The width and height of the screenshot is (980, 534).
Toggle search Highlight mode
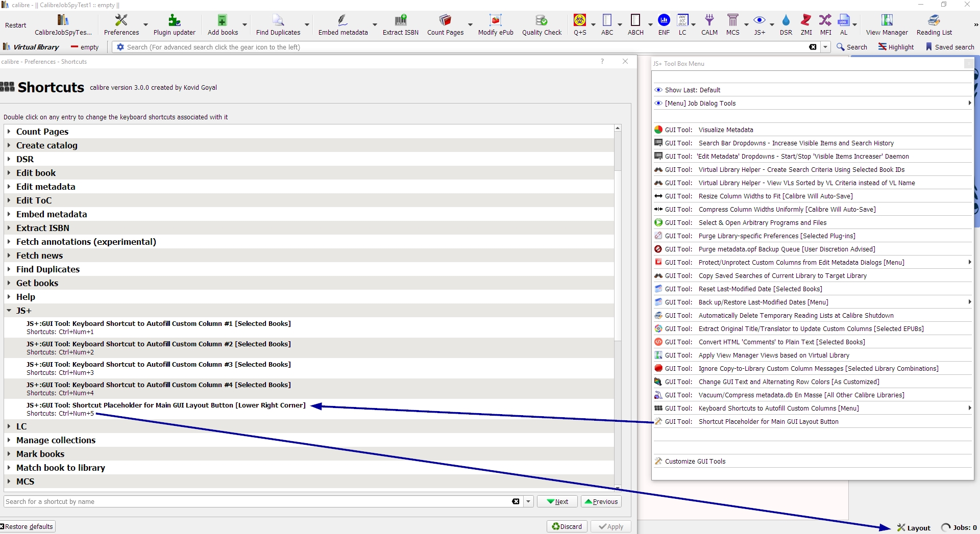coord(896,47)
